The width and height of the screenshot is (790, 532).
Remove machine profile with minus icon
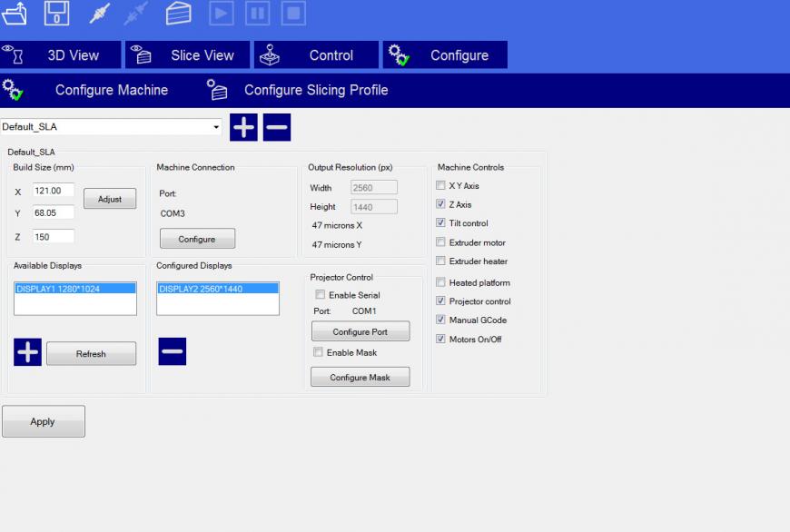coord(277,127)
